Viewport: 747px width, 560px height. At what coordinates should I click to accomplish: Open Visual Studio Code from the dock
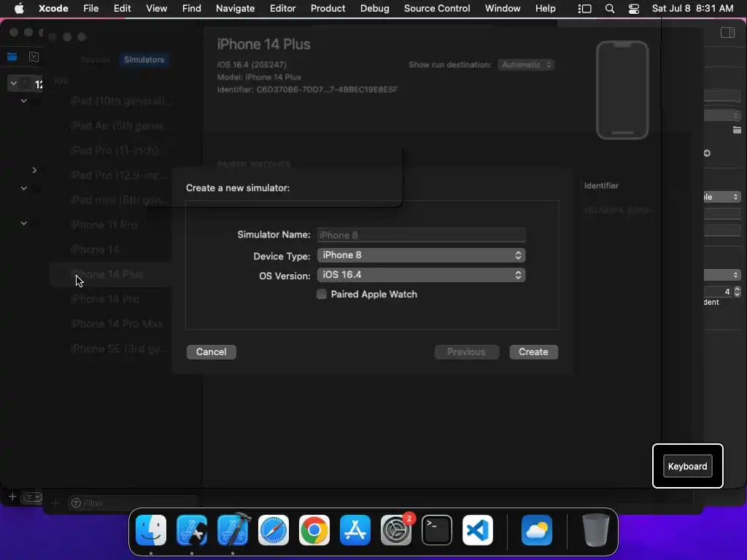click(x=478, y=530)
